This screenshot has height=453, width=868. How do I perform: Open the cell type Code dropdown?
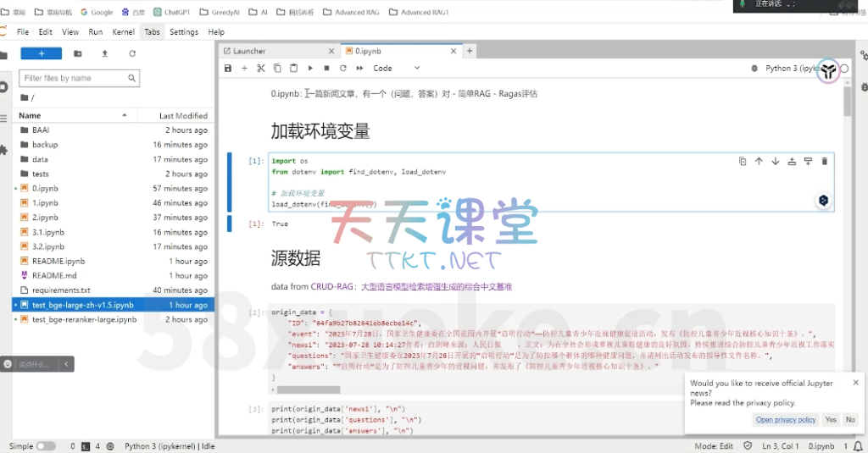coord(397,68)
